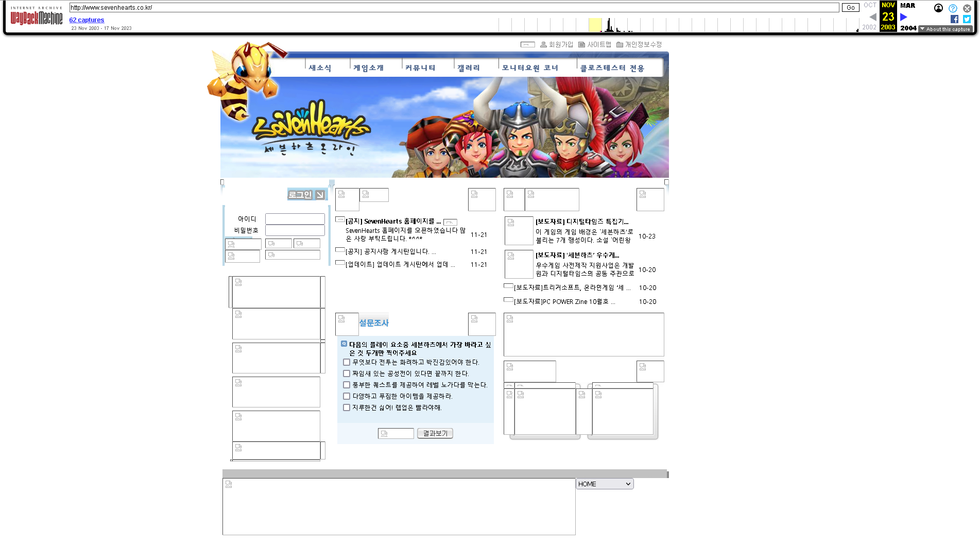Viewport: 980px width, 544px height.
Task: Open the Wayback user account icon
Action: point(938,8)
